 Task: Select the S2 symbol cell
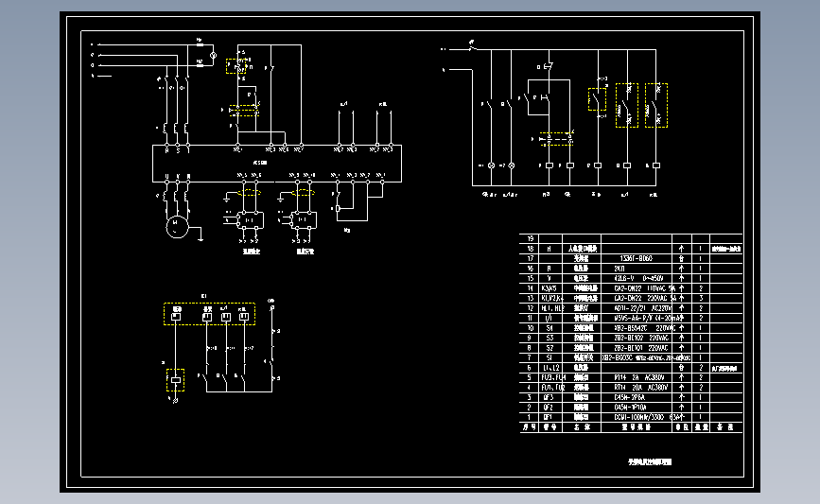[550, 348]
